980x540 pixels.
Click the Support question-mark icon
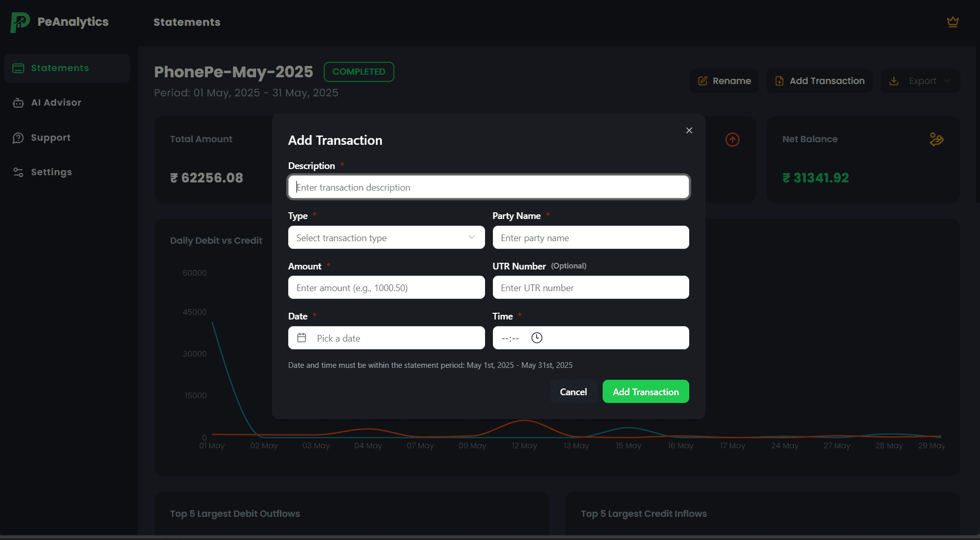click(19, 138)
